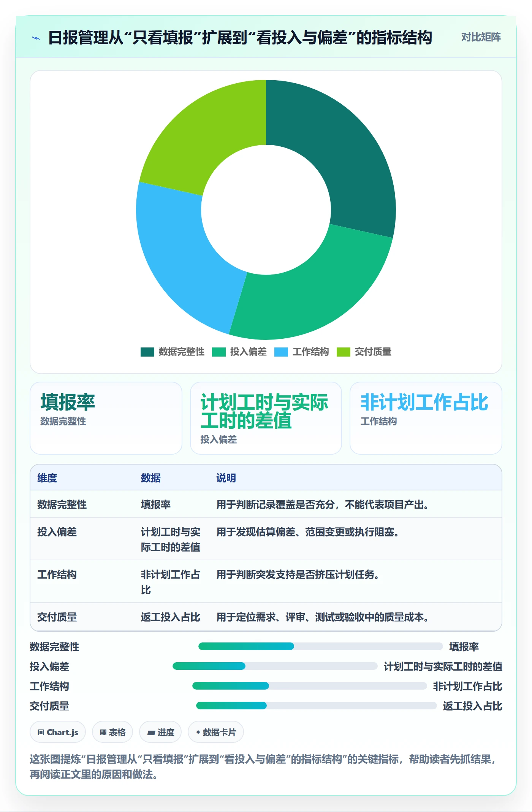Click the lightning bolt icon beside the title

pos(36,38)
